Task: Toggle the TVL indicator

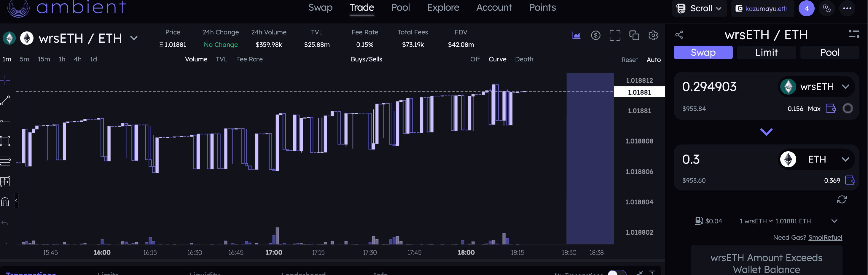Action: (x=222, y=59)
